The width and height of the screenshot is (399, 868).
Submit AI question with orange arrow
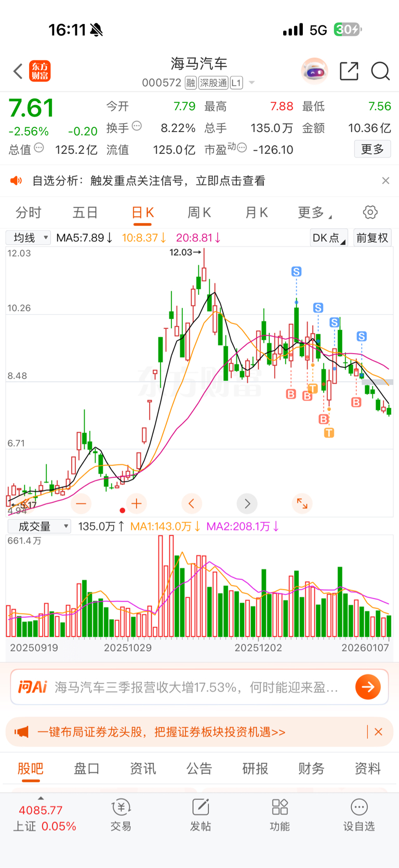click(368, 687)
